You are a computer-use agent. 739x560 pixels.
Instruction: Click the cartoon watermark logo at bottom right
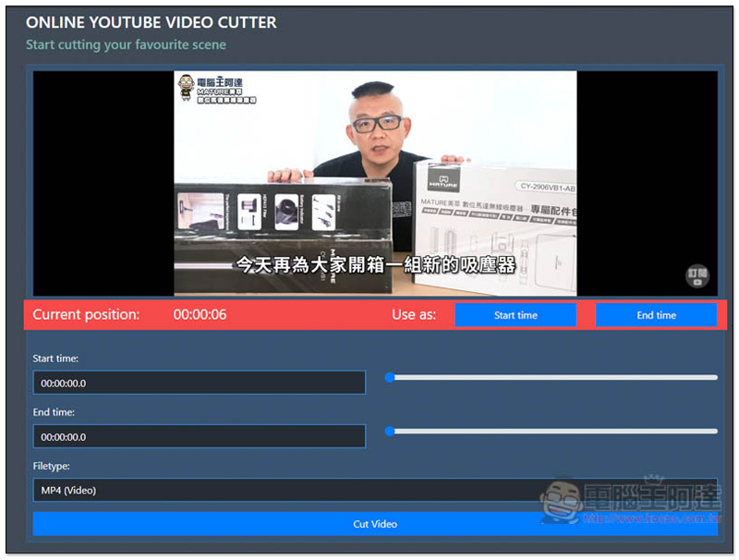(561, 501)
